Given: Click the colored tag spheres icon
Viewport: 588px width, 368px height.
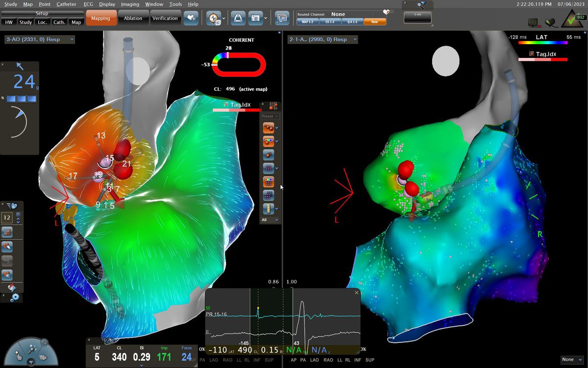Looking at the screenshot, I should [268, 142].
